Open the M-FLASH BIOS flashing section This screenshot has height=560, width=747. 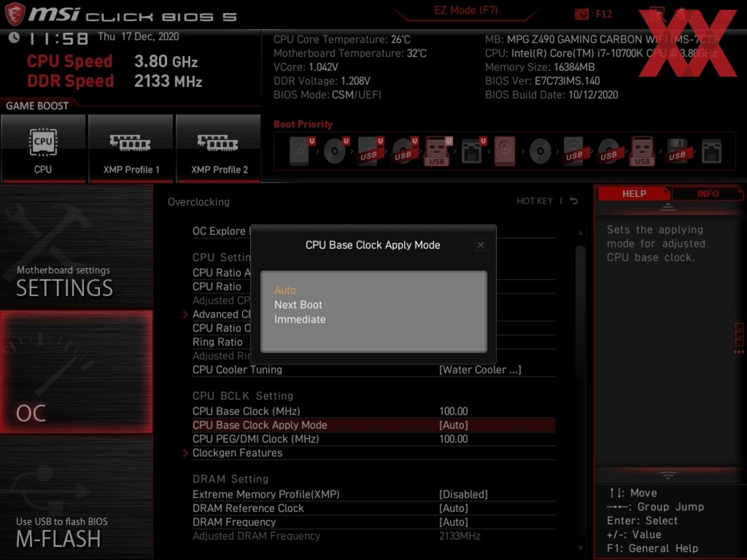76,497
